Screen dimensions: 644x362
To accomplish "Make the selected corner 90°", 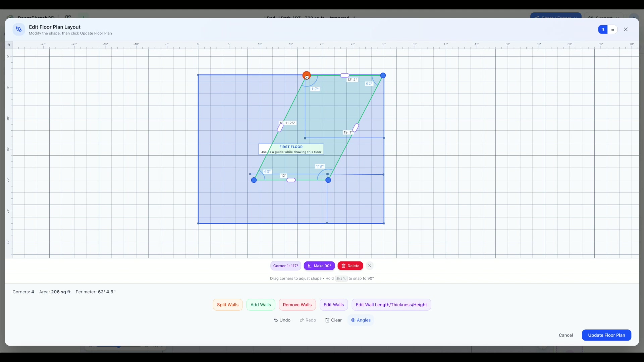I will point(319,266).
